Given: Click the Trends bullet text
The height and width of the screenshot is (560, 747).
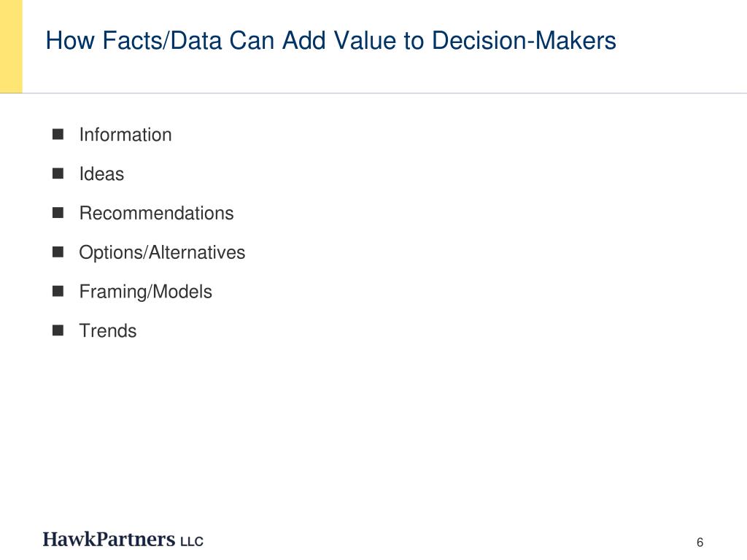Looking at the screenshot, I should [108, 330].
